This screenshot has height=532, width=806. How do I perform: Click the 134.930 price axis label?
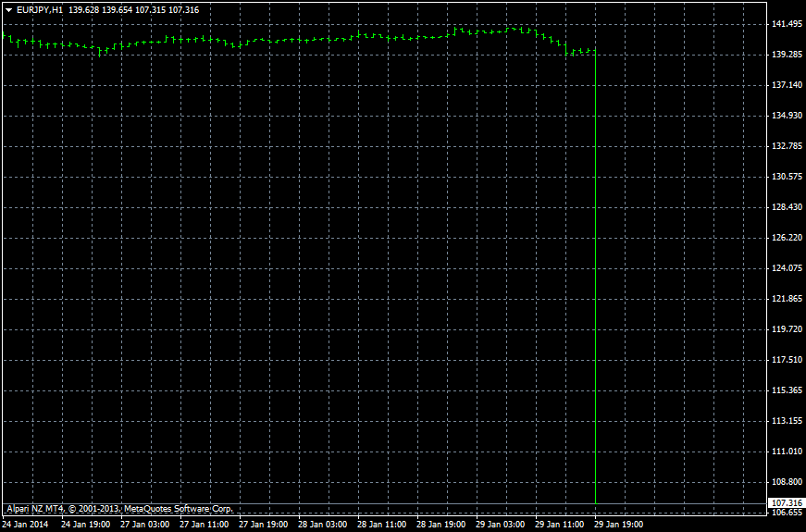coord(786,116)
